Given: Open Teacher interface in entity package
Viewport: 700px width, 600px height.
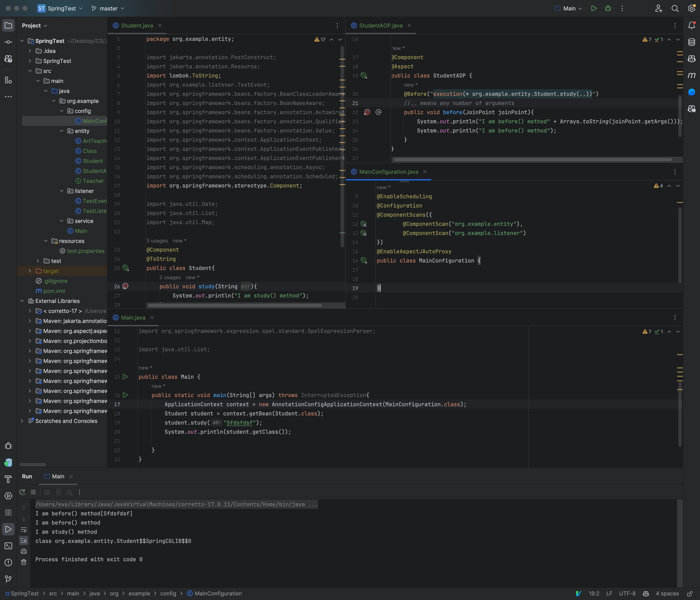Looking at the screenshot, I should click(x=90, y=181).
